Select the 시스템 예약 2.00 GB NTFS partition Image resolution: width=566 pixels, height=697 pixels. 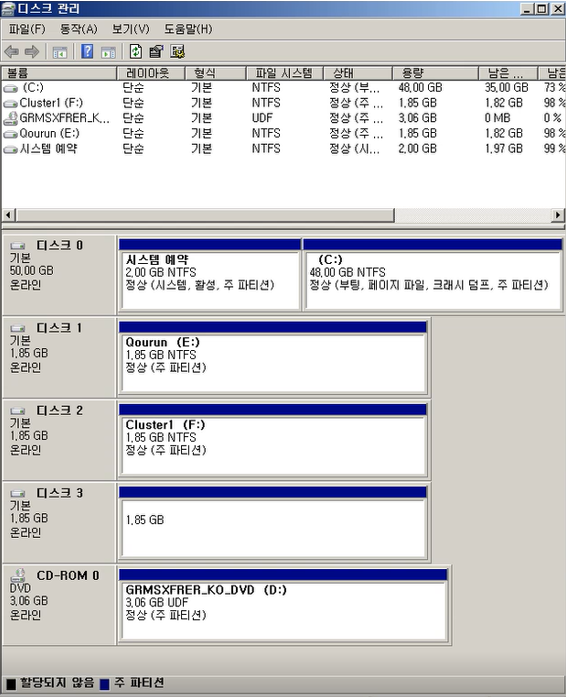click(x=210, y=275)
